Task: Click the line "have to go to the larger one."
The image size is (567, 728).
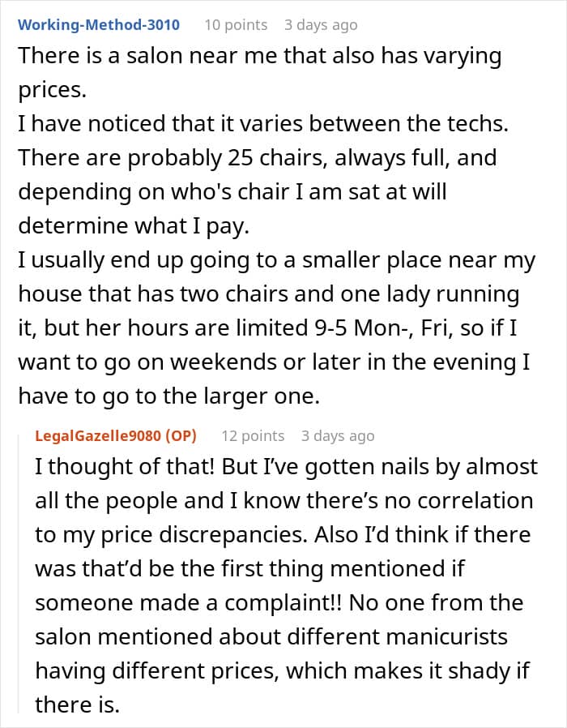Action: pyautogui.click(x=169, y=396)
